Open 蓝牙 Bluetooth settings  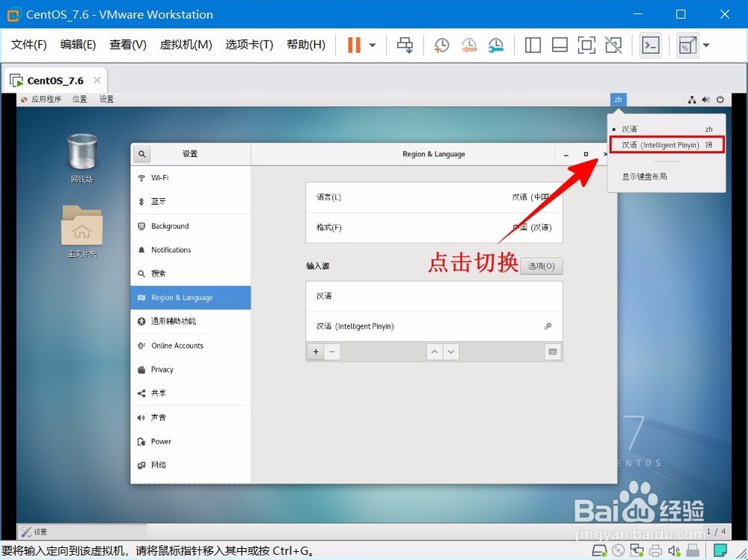tap(191, 202)
